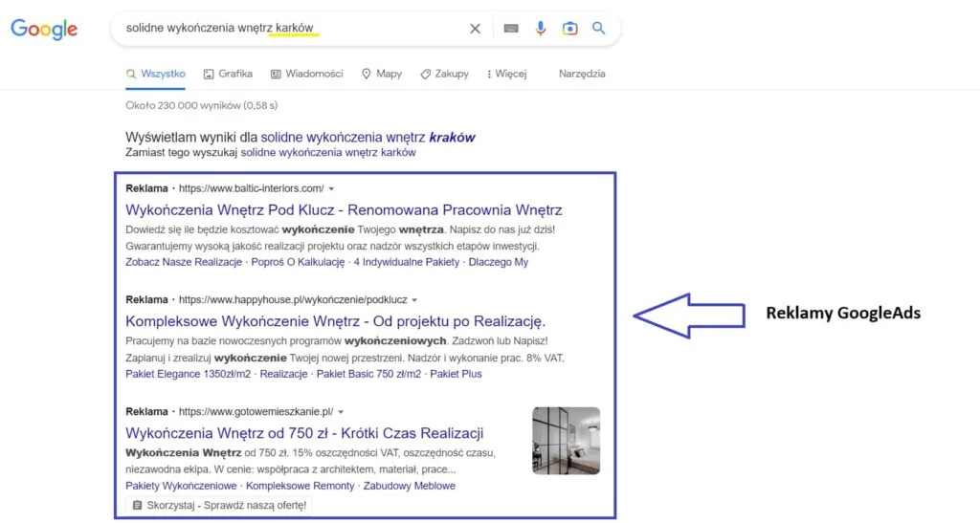Viewport: 980px width, 523px height.
Task: Click the blue magnifier search button
Action: click(x=599, y=28)
